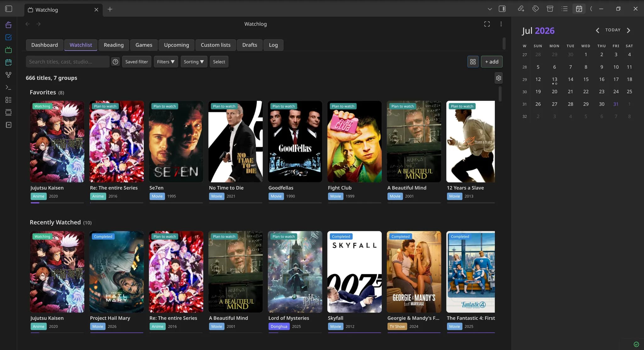Expand the Filters dropdown

point(166,62)
